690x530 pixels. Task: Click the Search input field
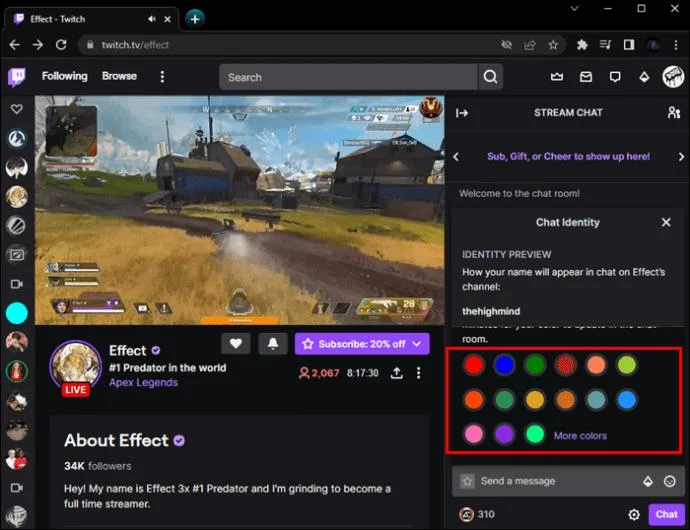tap(348, 77)
